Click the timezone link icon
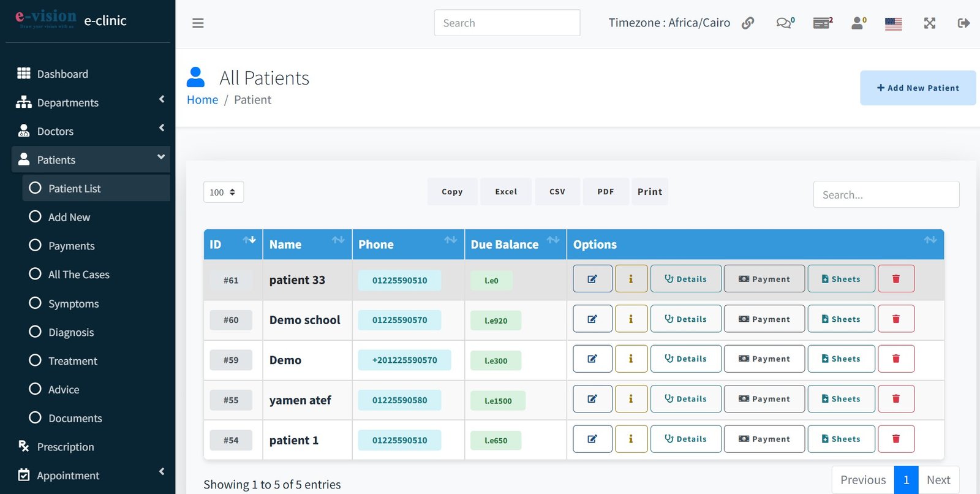Image resolution: width=980 pixels, height=494 pixels. tap(748, 23)
